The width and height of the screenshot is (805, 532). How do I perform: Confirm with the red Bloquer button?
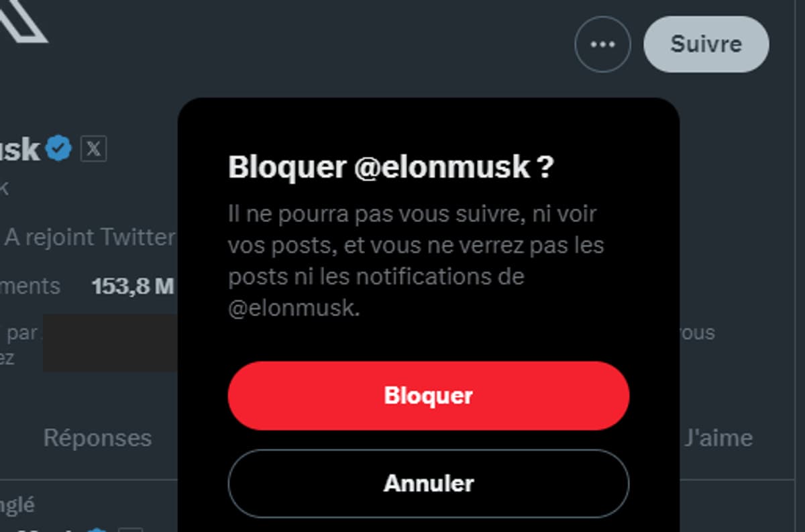point(429,396)
